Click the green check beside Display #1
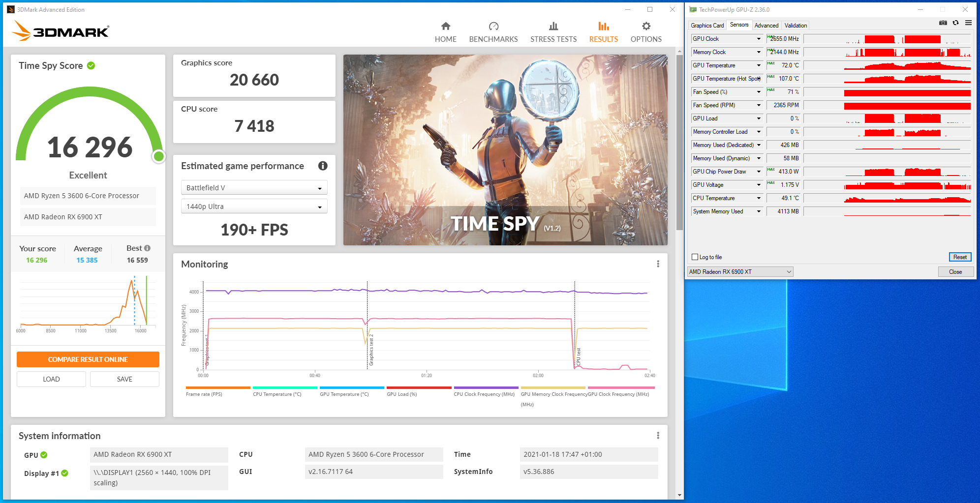980x503 pixels. pyautogui.click(x=64, y=473)
